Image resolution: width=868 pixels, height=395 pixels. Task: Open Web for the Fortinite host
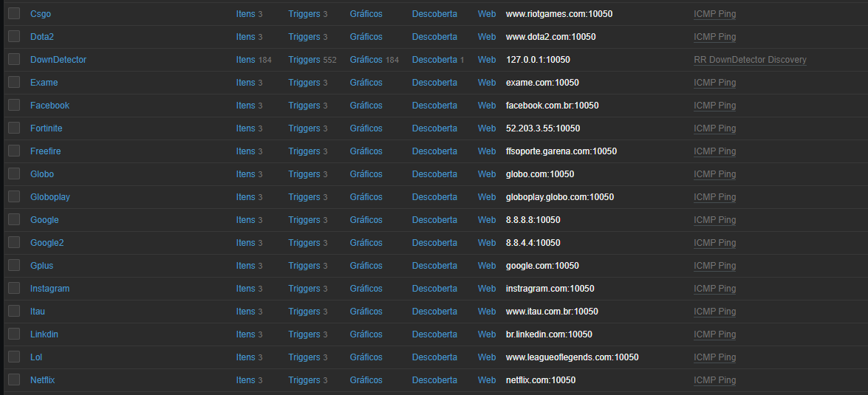(x=487, y=128)
